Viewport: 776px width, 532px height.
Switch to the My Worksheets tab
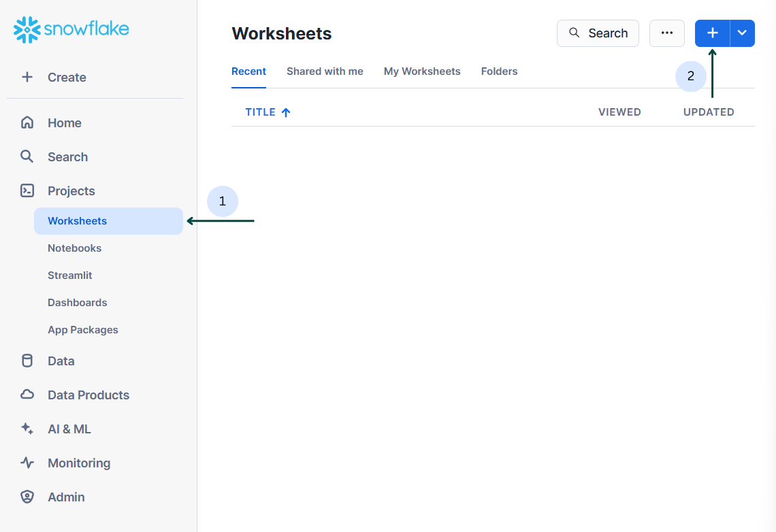[x=422, y=71]
